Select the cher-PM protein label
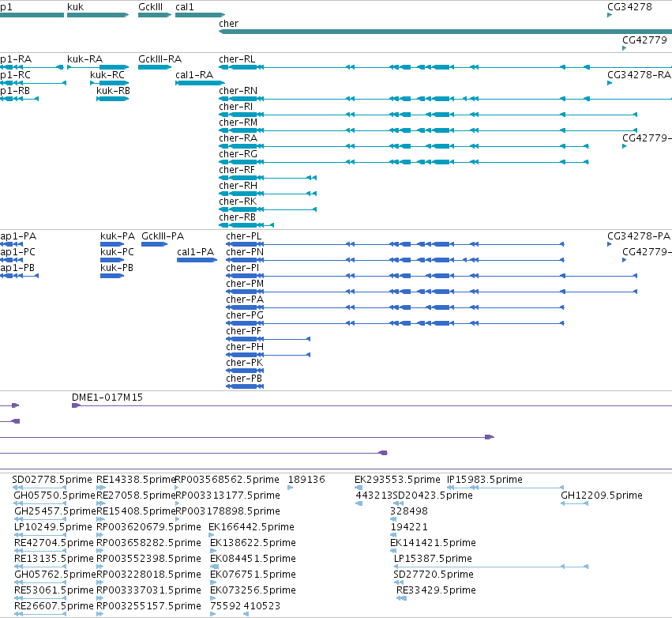The height and width of the screenshot is (618, 672). [x=245, y=284]
